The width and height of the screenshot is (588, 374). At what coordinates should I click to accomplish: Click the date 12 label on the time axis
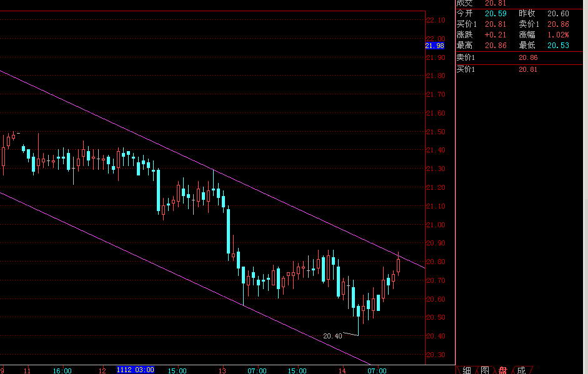click(x=102, y=371)
